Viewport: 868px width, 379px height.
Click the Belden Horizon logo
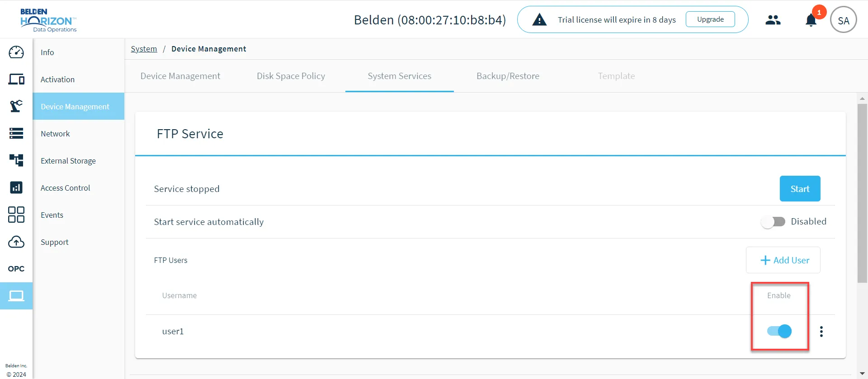48,20
